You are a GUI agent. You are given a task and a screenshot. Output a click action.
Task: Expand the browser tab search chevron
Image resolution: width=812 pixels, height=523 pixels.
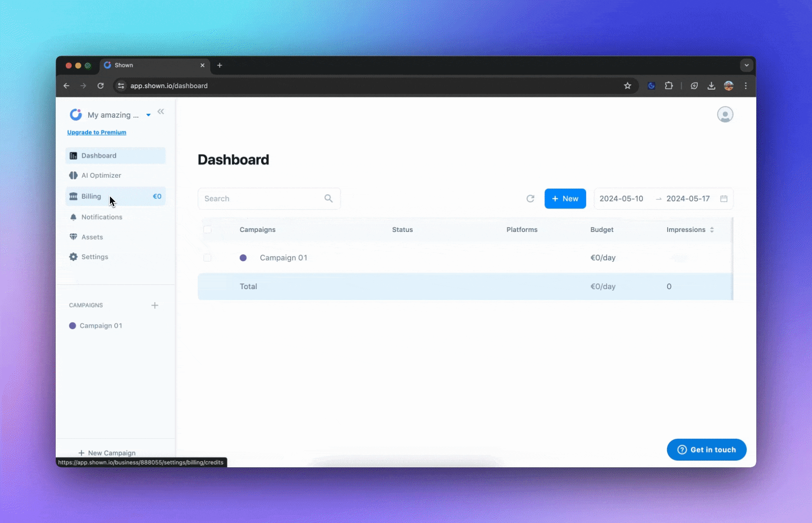pos(746,65)
